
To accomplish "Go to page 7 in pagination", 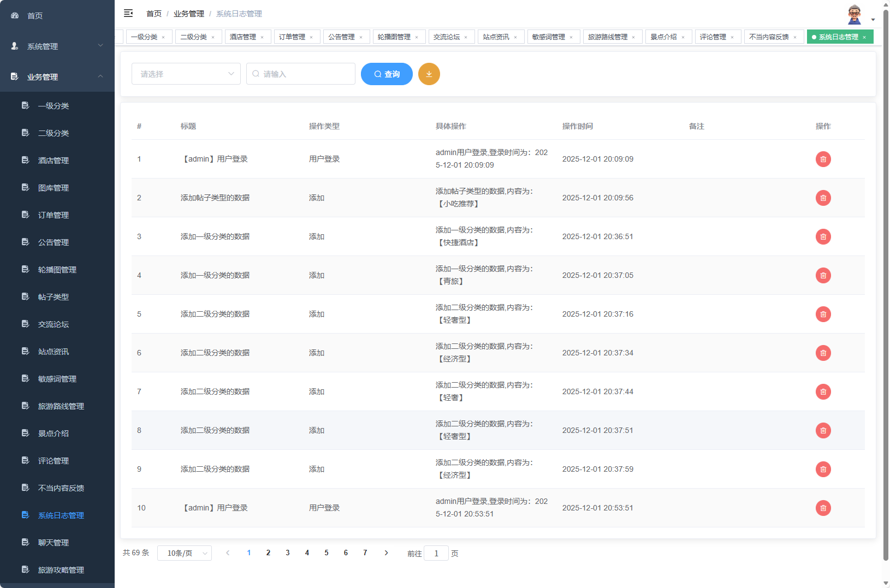I will tap(365, 553).
